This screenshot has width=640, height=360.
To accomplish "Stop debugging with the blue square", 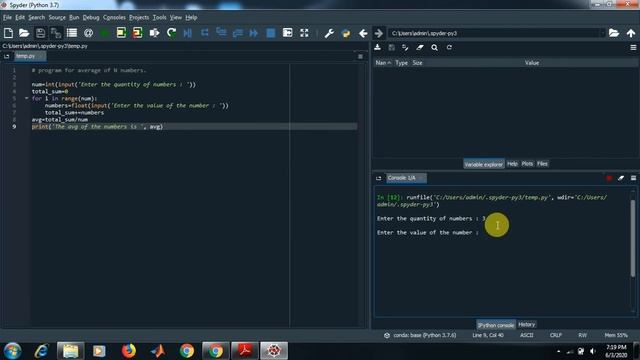I will tap(271, 33).
